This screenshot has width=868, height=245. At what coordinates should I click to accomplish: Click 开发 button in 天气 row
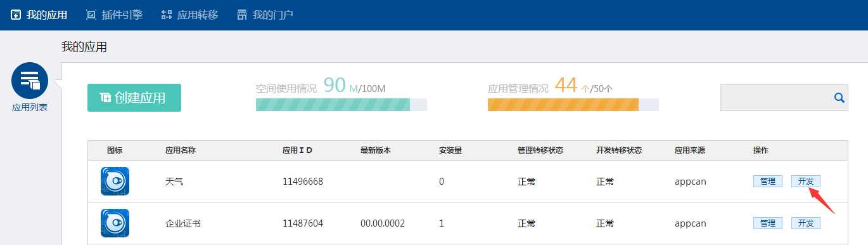806,182
